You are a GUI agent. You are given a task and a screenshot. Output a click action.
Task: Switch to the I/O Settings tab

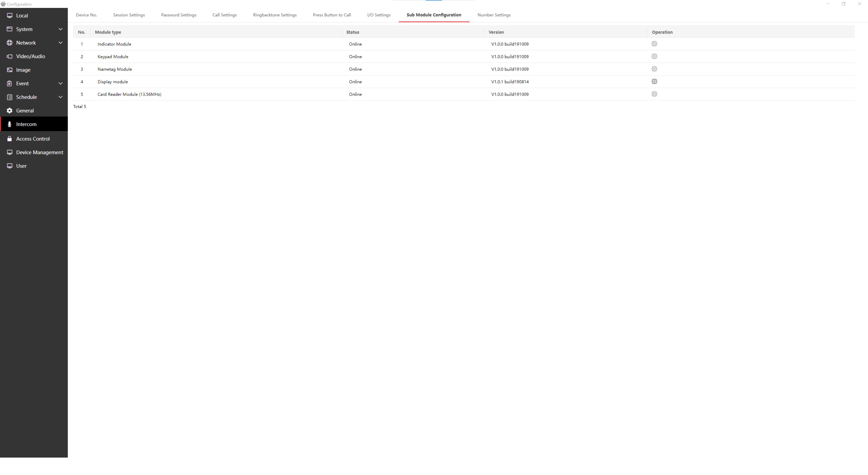point(379,15)
